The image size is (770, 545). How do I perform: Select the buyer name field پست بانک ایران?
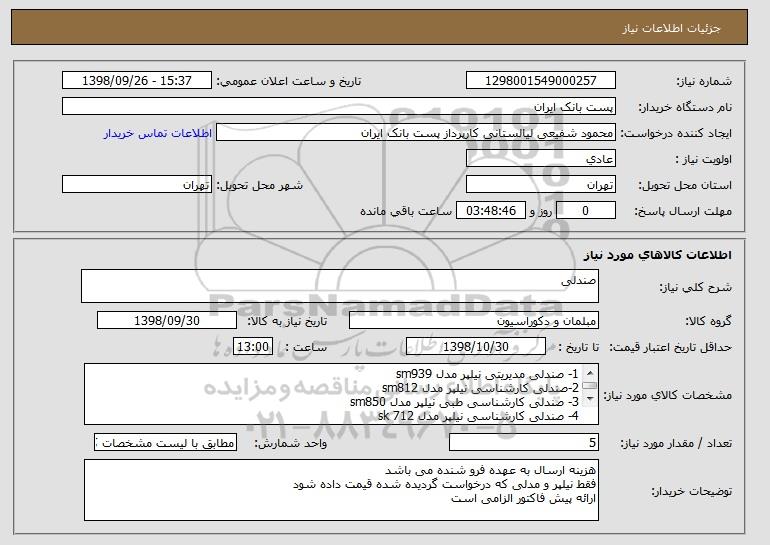[x=339, y=107]
